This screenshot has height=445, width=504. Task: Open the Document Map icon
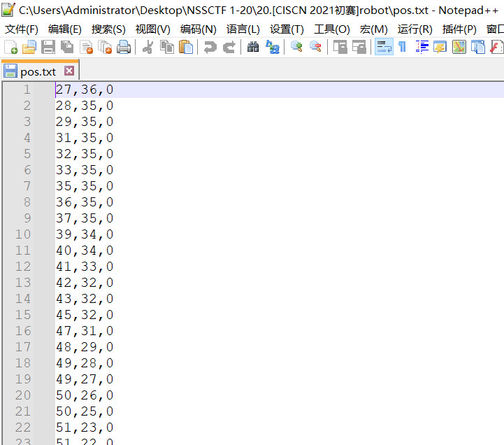[459, 48]
